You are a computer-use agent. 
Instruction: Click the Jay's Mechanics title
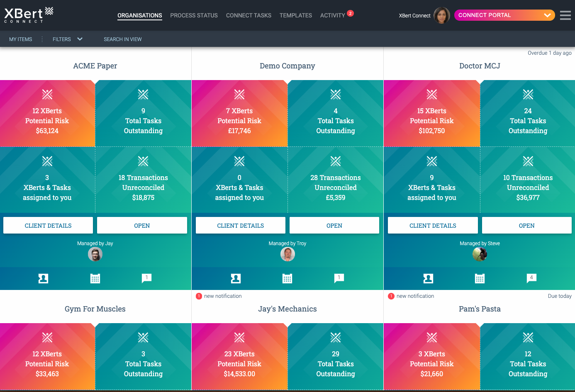coord(287,309)
